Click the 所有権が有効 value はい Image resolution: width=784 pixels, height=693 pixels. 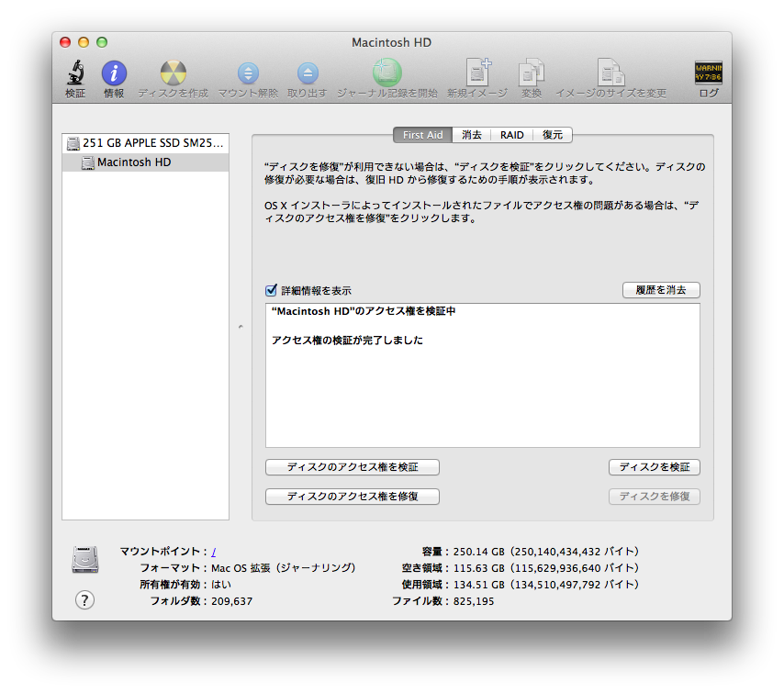click(x=221, y=585)
